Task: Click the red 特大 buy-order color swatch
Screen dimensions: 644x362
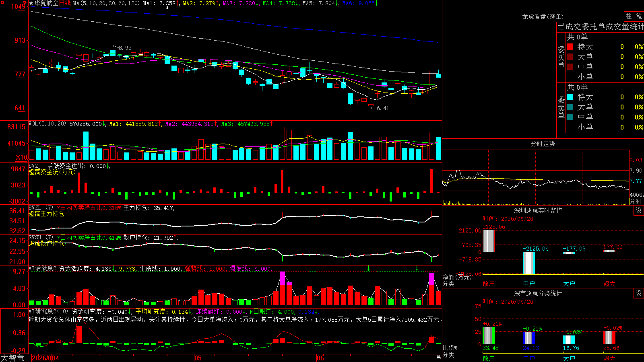Action: (x=570, y=47)
